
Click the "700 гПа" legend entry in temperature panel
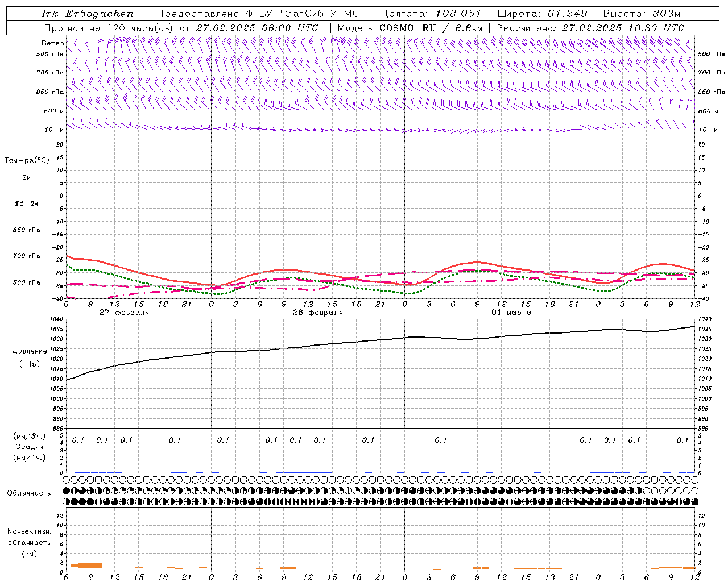(26, 256)
